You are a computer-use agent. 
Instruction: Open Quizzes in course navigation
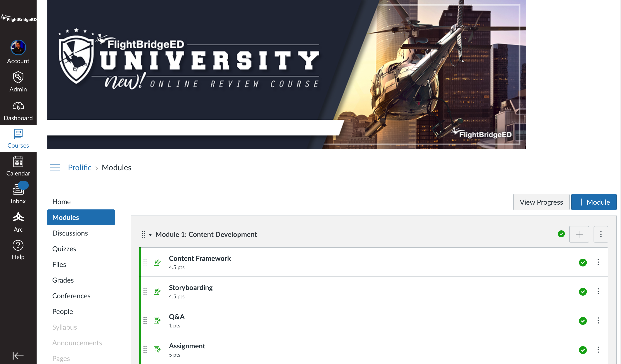tap(64, 249)
